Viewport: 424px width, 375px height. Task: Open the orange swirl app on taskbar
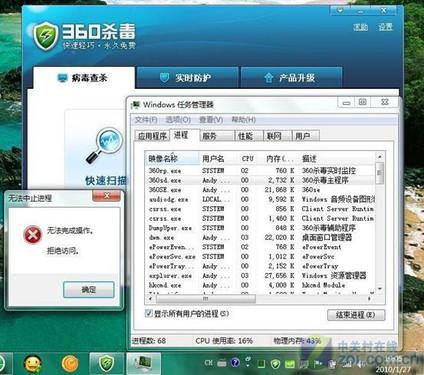click(x=69, y=364)
